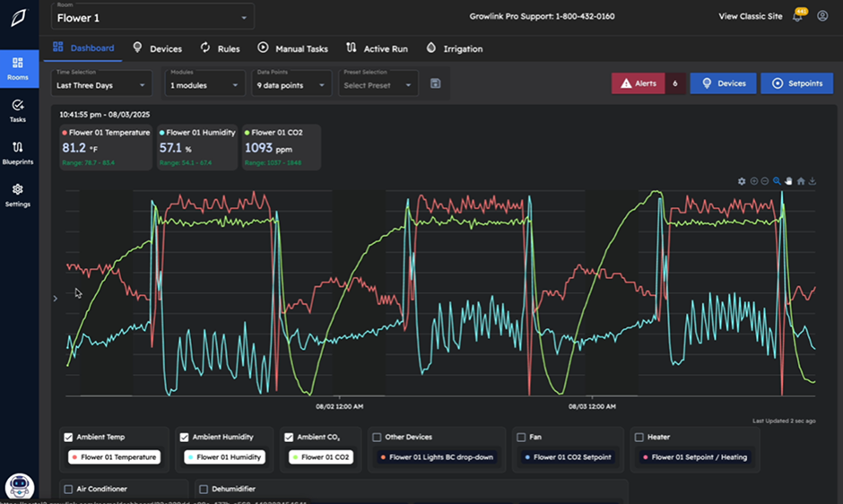This screenshot has height=504, width=843.
Task: Click the View Classic Site link
Action: pyautogui.click(x=750, y=16)
